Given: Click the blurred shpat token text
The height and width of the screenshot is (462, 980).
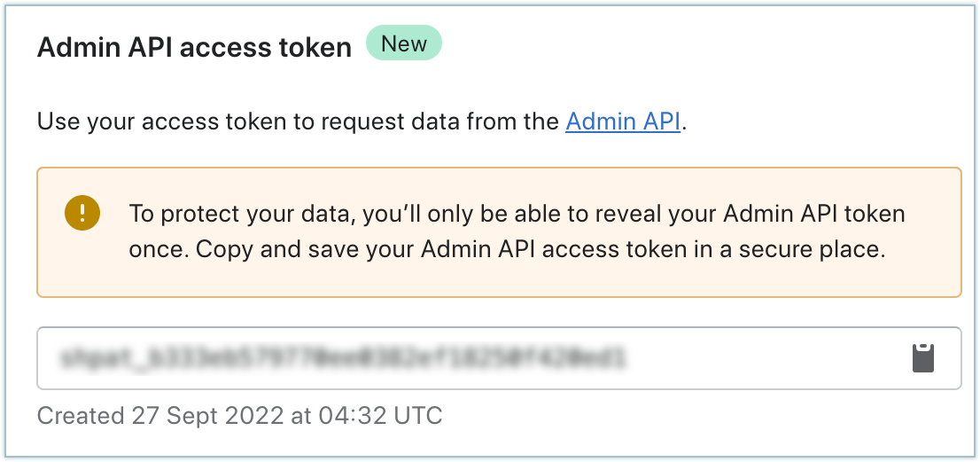Looking at the screenshot, I should (342, 358).
